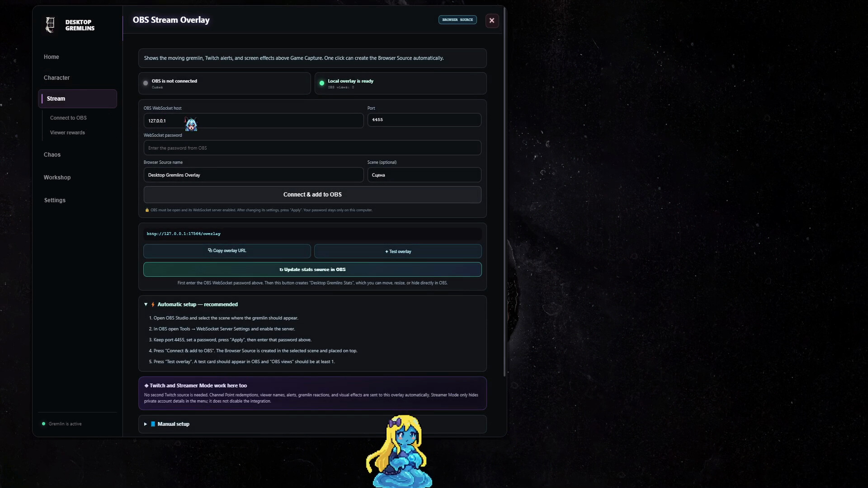Click the Scene (optional) field
868x488 pixels.
coord(424,175)
